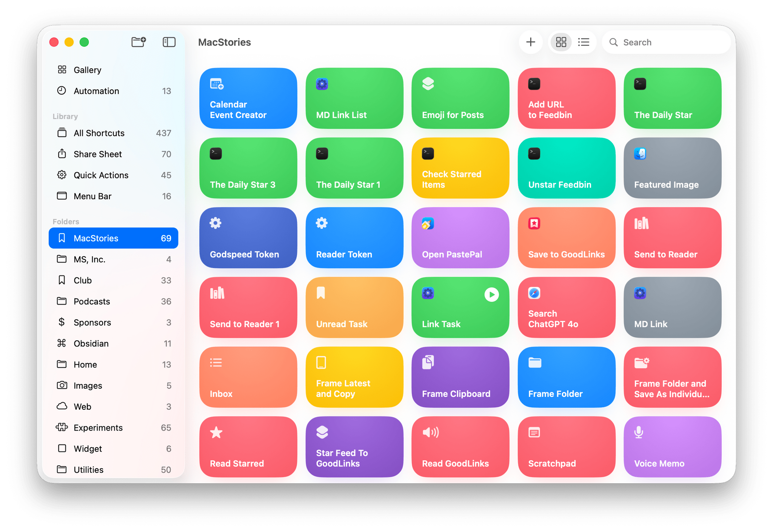Click note icon on Scratchpad tile
The image size is (773, 532).
pos(534,432)
